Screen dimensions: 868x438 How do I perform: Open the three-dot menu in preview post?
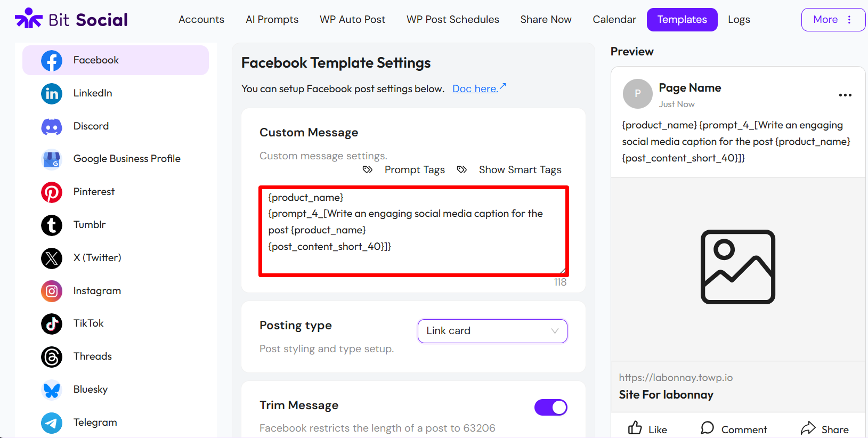pos(845,95)
